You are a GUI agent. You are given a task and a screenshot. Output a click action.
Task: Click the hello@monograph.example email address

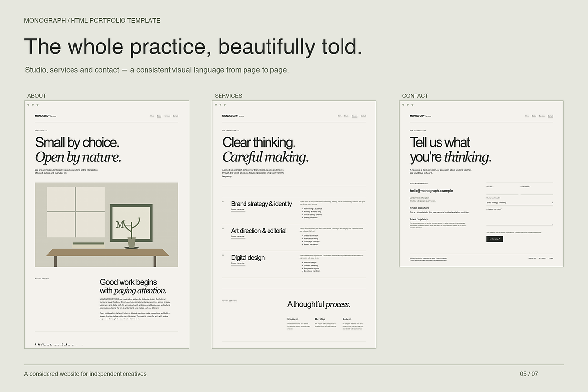point(431,191)
